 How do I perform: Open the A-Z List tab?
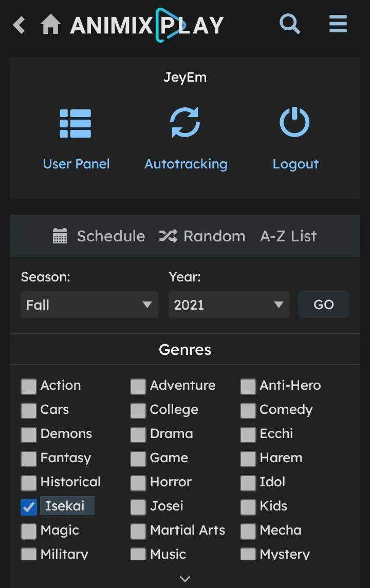pos(288,236)
